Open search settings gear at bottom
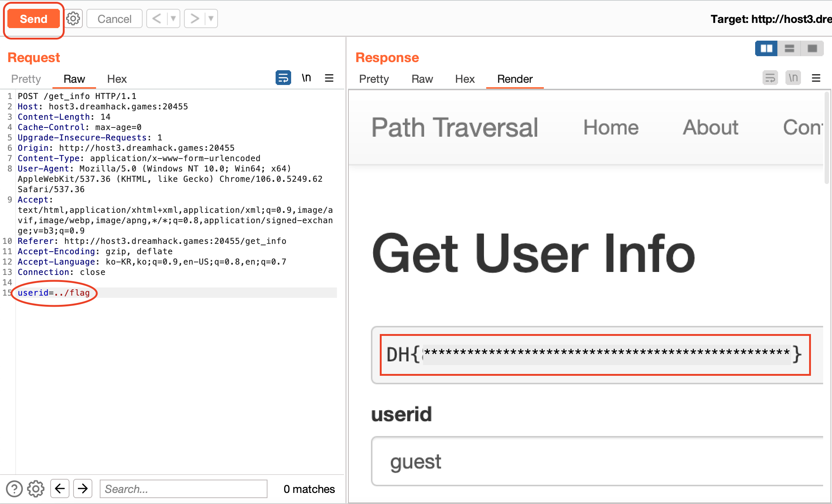The width and height of the screenshot is (832, 504). pyautogui.click(x=35, y=488)
